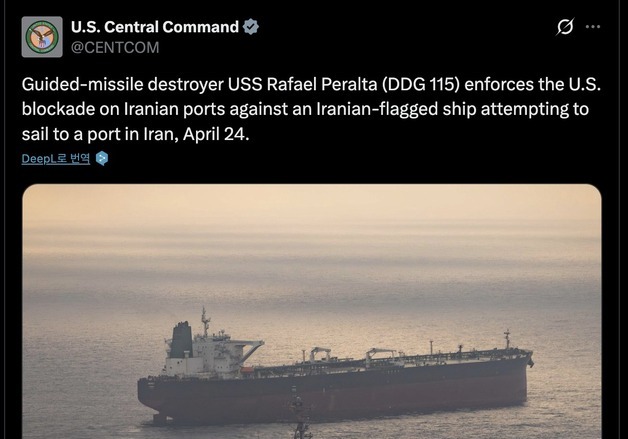Click the DeepL logo icon
The width and height of the screenshot is (628, 439).
[102, 158]
